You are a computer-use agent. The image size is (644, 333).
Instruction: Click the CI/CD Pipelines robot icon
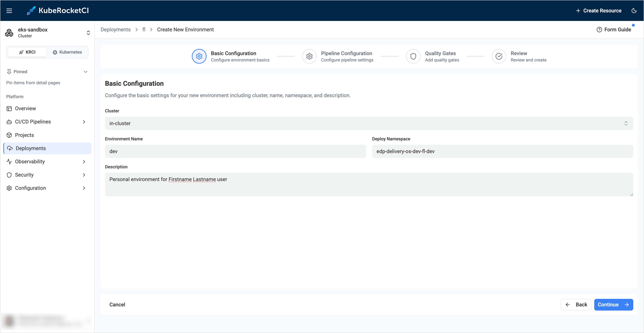click(x=9, y=122)
